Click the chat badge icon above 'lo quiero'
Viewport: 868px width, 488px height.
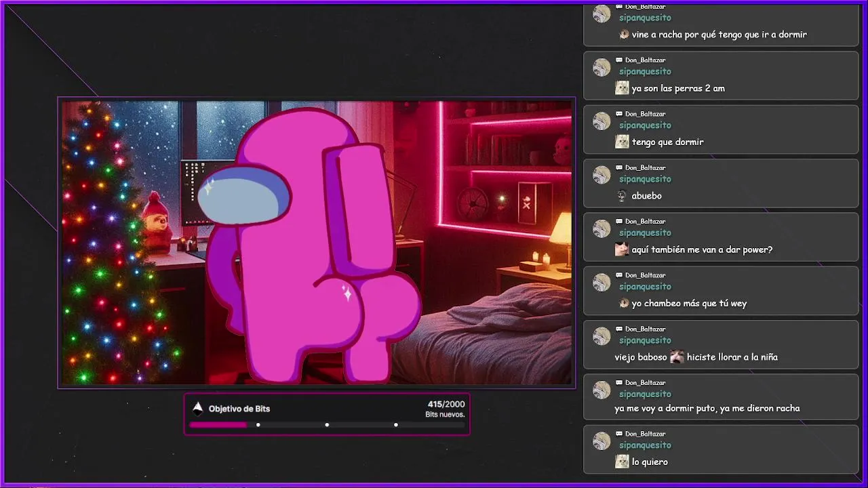(619, 434)
